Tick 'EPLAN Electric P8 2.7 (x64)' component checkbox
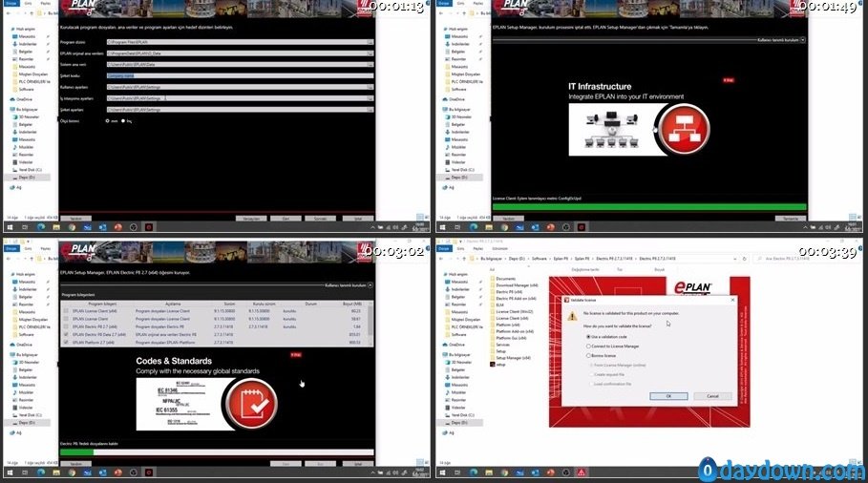This screenshot has width=868, height=483. (67, 326)
